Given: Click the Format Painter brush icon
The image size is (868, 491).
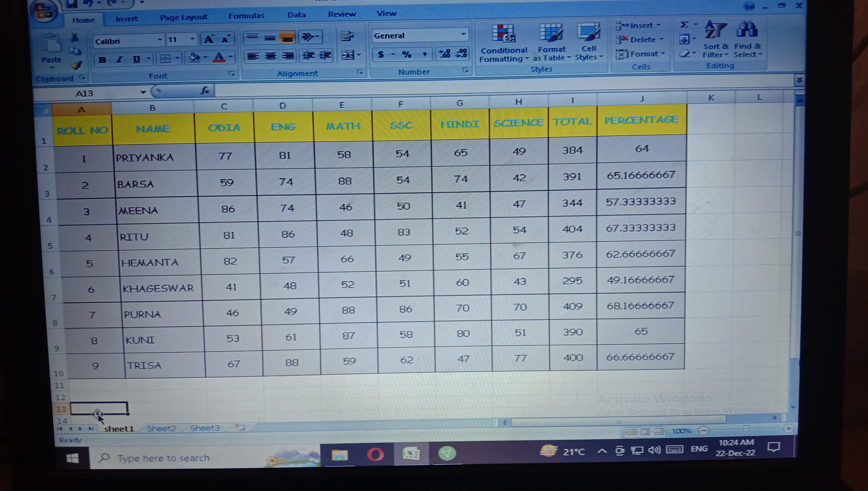Looking at the screenshot, I should [77, 65].
